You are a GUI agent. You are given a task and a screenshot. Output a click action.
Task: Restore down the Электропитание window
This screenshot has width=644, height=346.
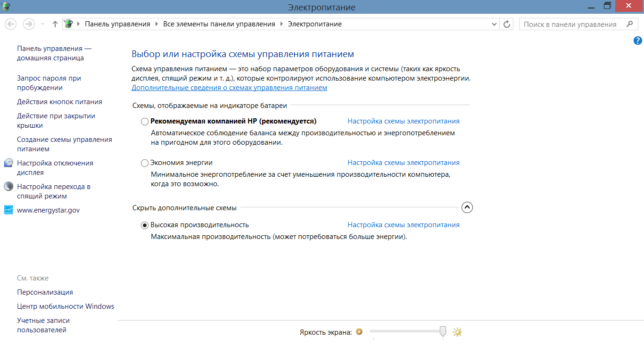pos(607,6)
